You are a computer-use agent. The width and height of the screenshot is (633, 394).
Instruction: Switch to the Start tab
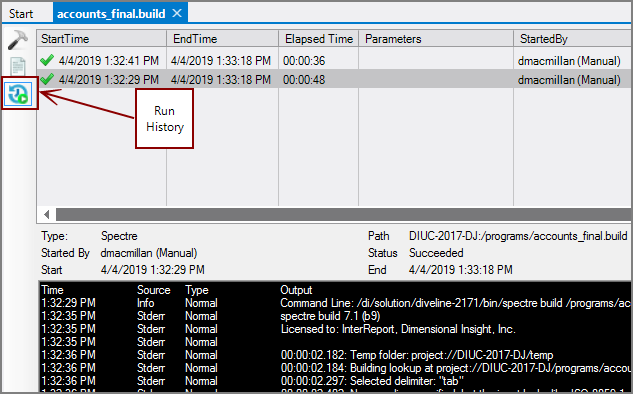point(21,14)
